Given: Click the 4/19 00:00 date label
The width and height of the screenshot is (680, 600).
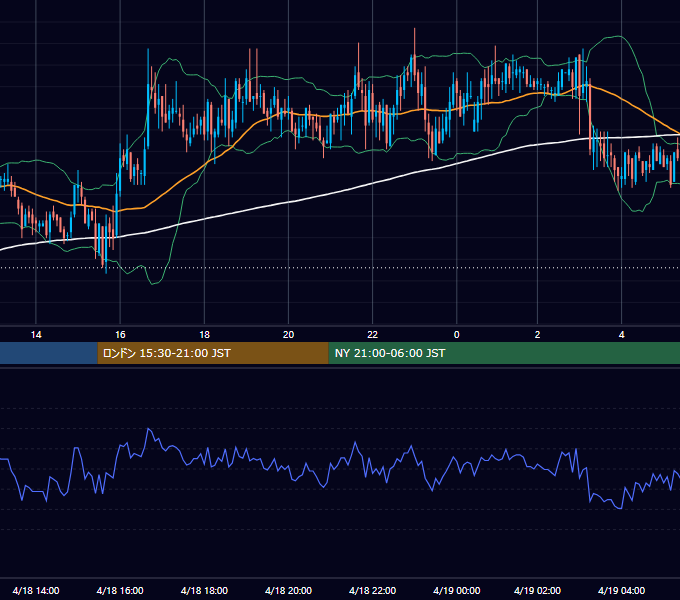Looking at the screenshot, I should pyautogui.click(x=457, y=590).
